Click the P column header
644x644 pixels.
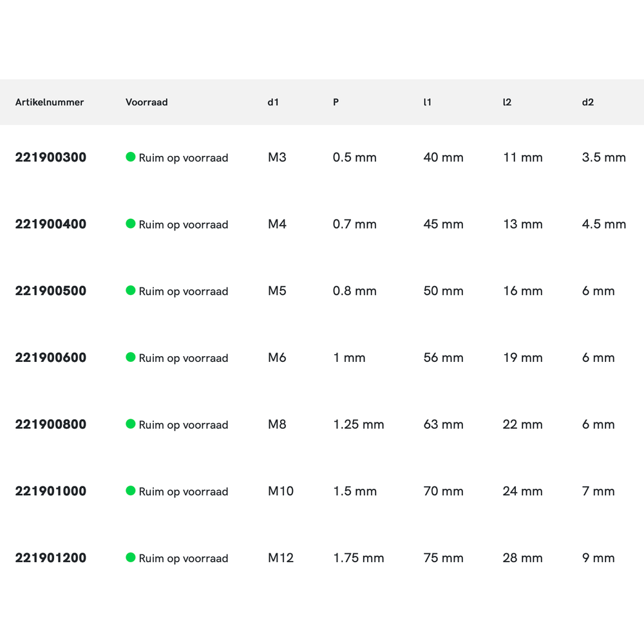pos(336,102)
